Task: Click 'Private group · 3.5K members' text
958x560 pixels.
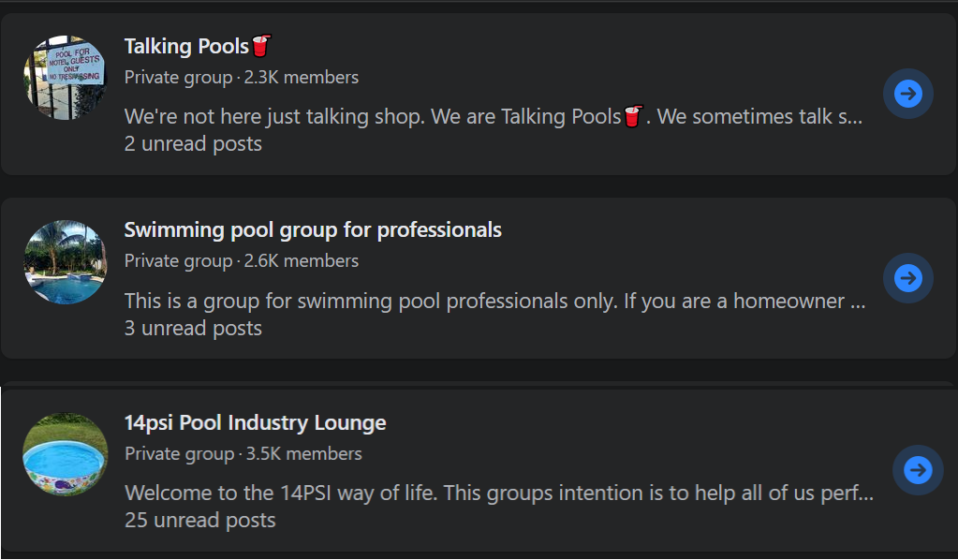Action: point(243,454)
